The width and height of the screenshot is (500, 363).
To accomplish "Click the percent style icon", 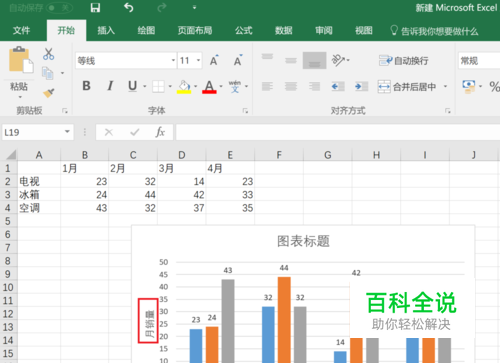I will point(495,87).
